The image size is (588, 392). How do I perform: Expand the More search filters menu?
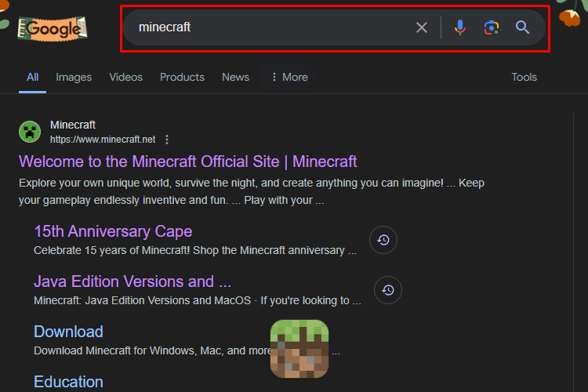coord(289,78)
